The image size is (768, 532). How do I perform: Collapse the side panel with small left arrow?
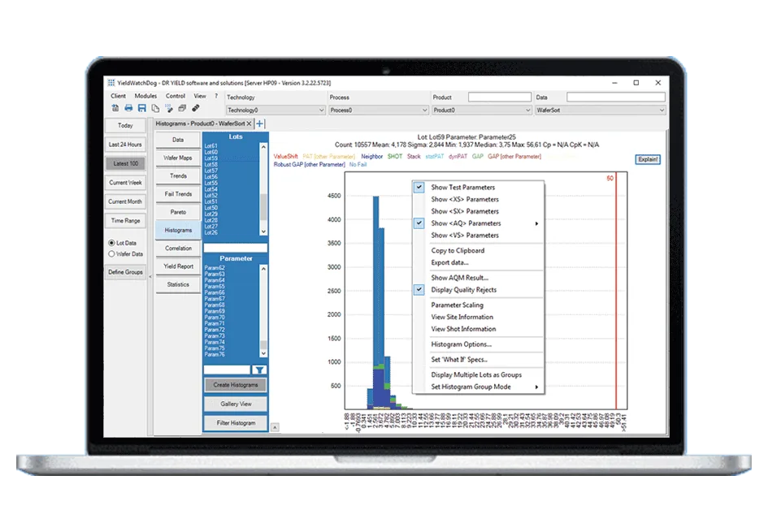pos(150,276)
